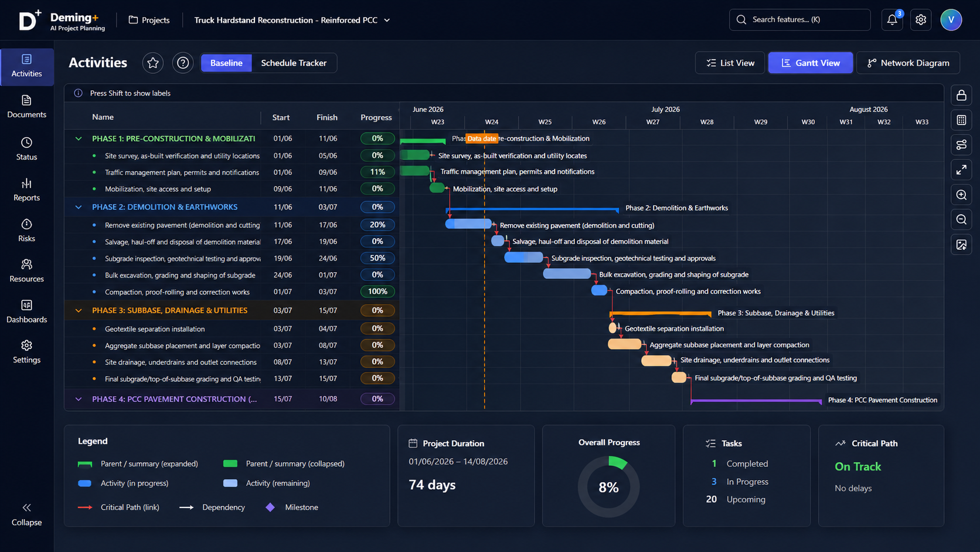
Task: Click the Phase 2 summary bar in Gantt
Action: [532, 209]
